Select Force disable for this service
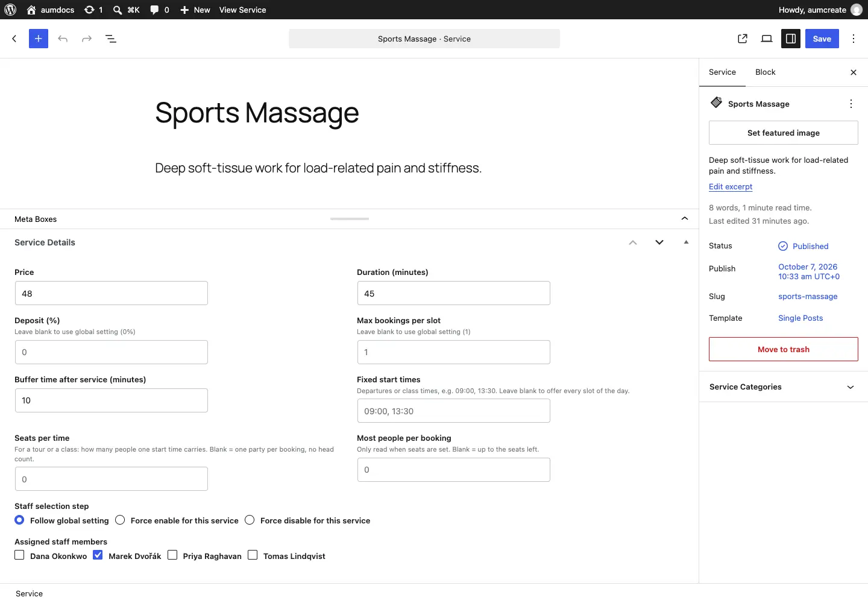 tap(250, 520)
